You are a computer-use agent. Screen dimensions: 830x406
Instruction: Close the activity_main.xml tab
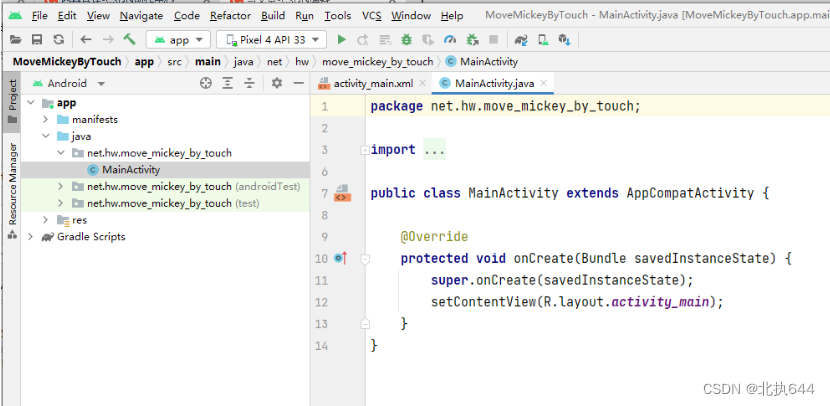point(422,83)
